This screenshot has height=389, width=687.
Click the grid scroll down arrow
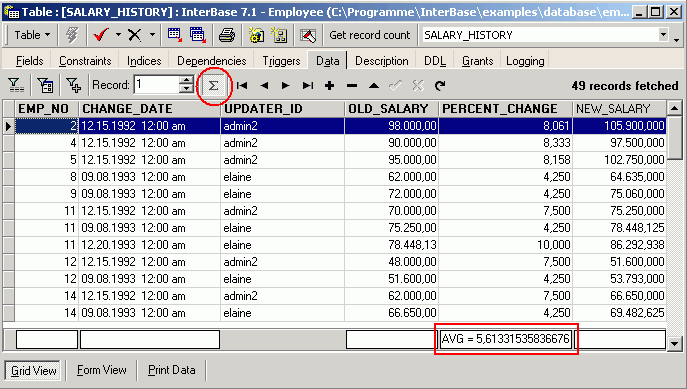(x=674, y=344)
